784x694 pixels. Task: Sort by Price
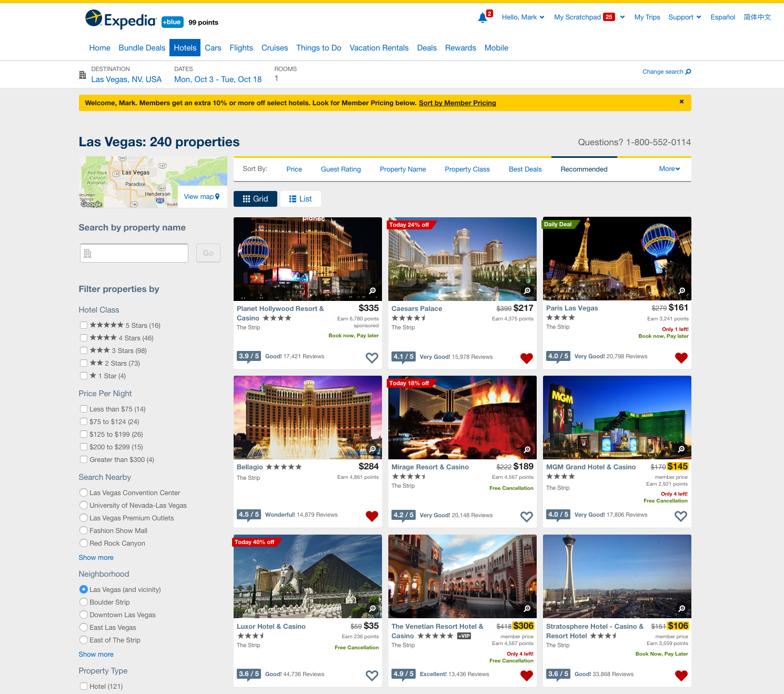pyautogui.click(x=294, y=169)
